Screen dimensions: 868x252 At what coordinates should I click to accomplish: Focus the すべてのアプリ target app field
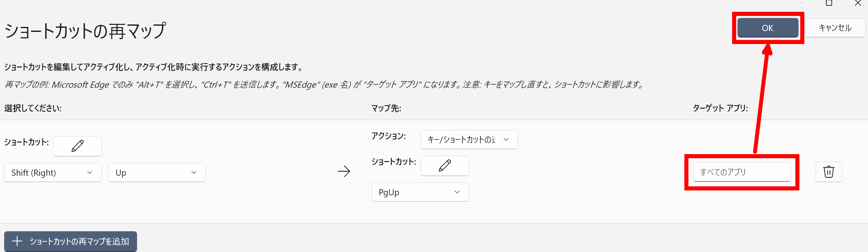pyautogui.click(x=741, y=172)
